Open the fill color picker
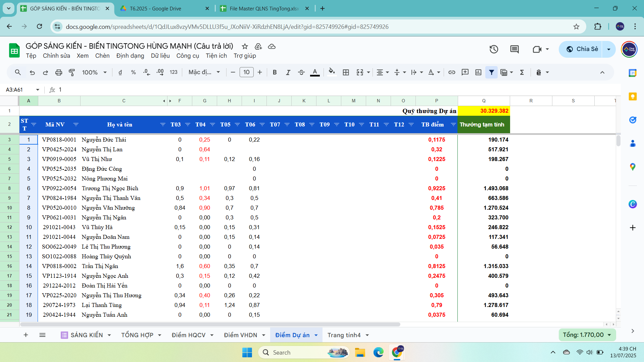Image resolution: width=644 pixels, height=362 pixels. click(332, 72)
